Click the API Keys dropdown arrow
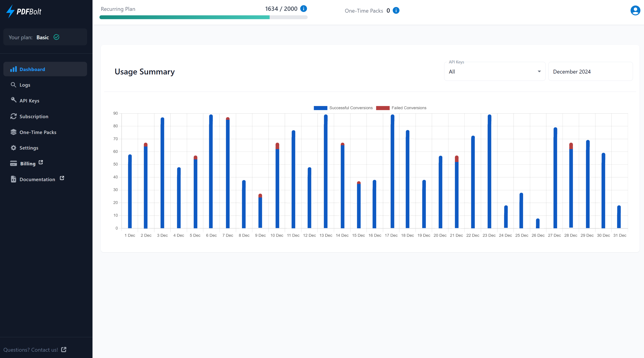 point(539,72)
